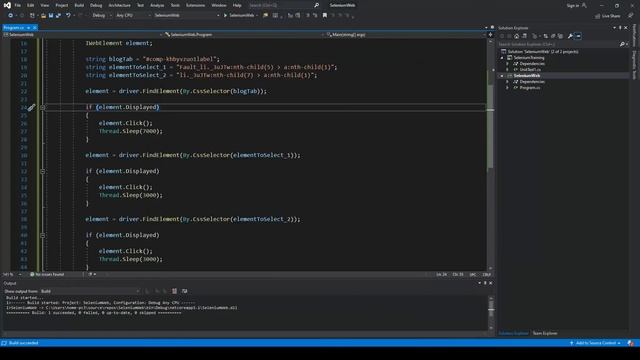Switch to the Team Explorer tab
The image size is (640, 360).
545,333
